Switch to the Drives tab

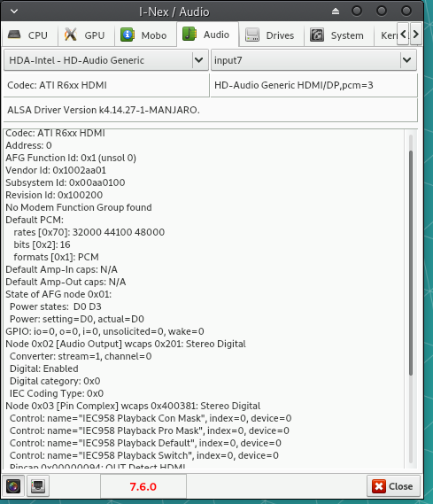272,35
